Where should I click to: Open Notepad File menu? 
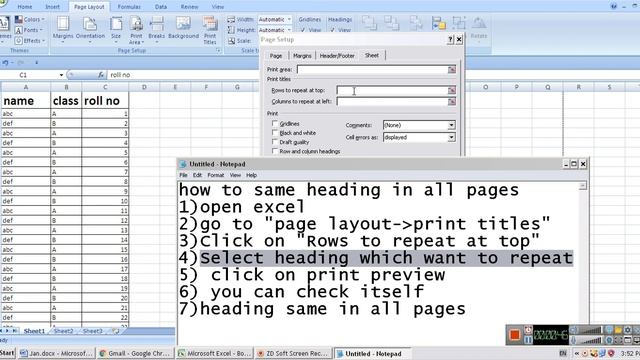point(183,175)
